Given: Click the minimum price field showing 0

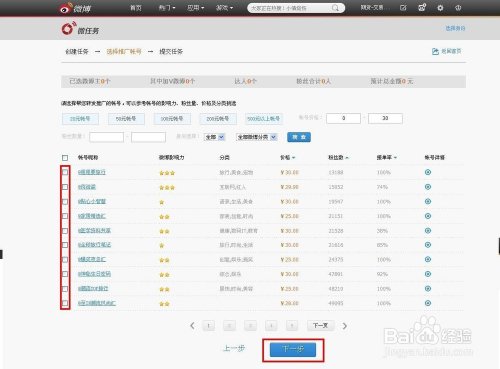Looking at the screenshot, I should [x=343, y=118].
